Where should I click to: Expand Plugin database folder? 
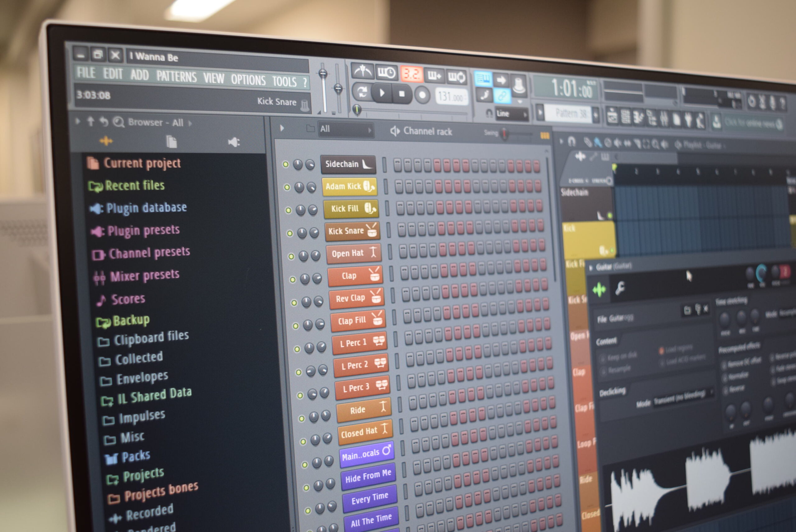point(138,208)
